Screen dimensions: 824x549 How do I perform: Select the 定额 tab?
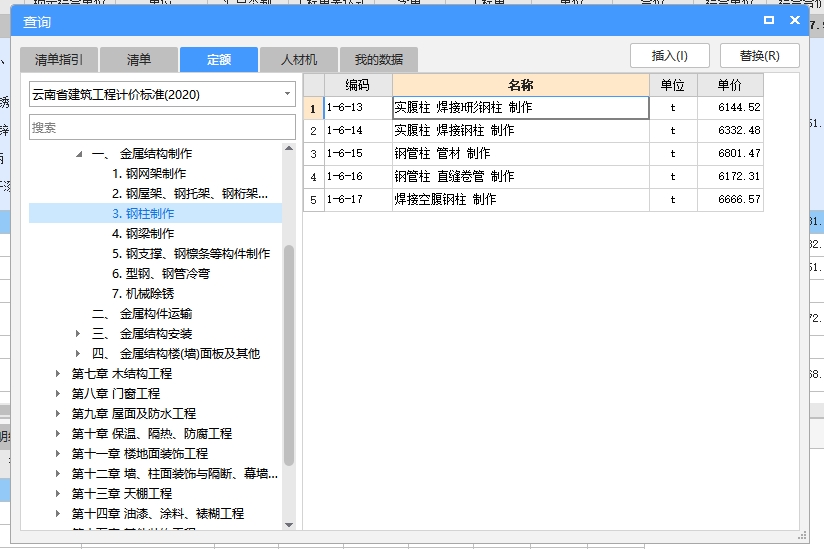[x=219, y=59]
